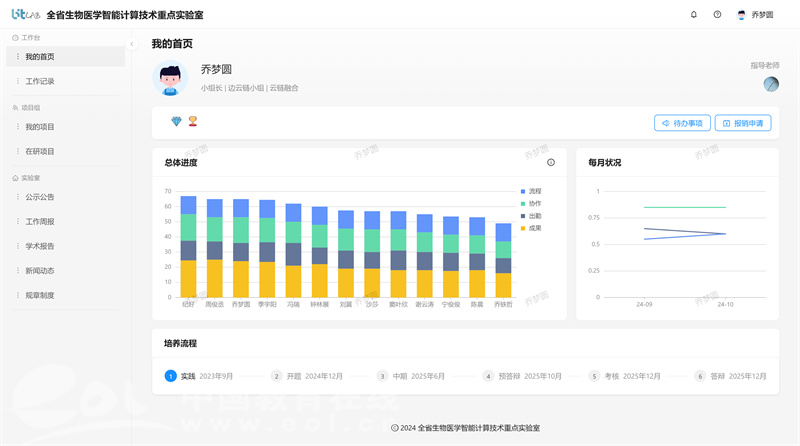Viewport: 800px width, 446px height.
Task: Click the lab title 全省生物医学智能计算技术重点实验室 in header
Action: 125,15
